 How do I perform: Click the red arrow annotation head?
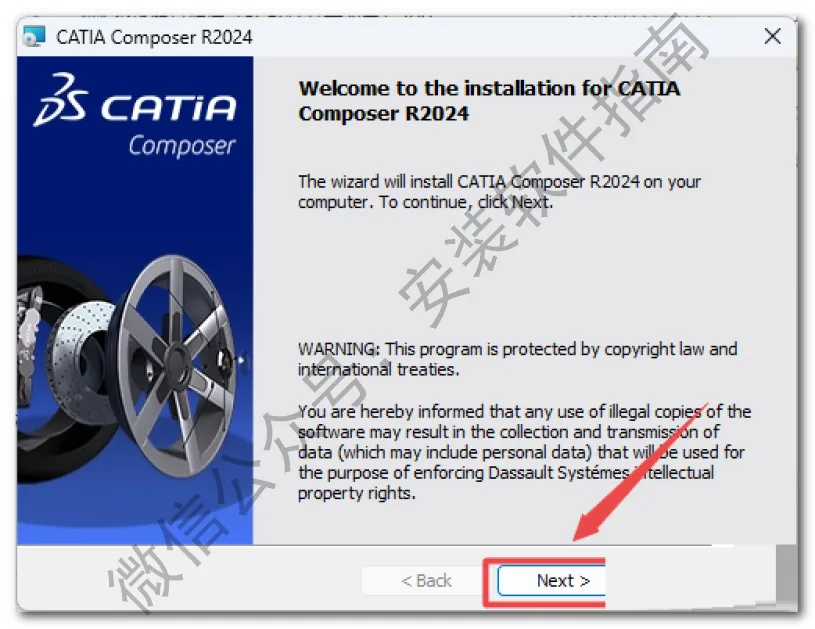587,524
